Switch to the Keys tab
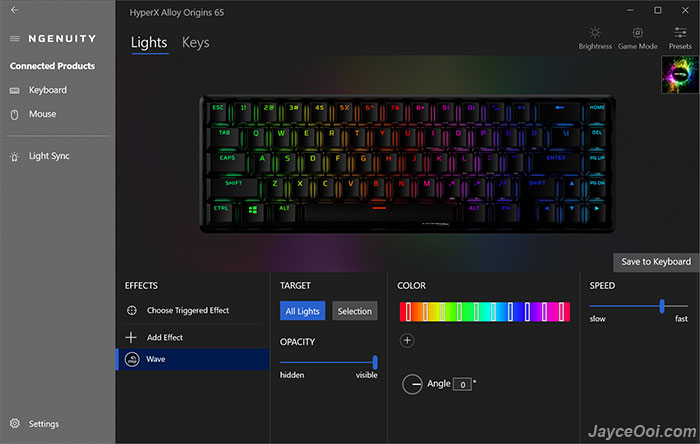This screenshot has height=444, width=700. tap(196, 43)
